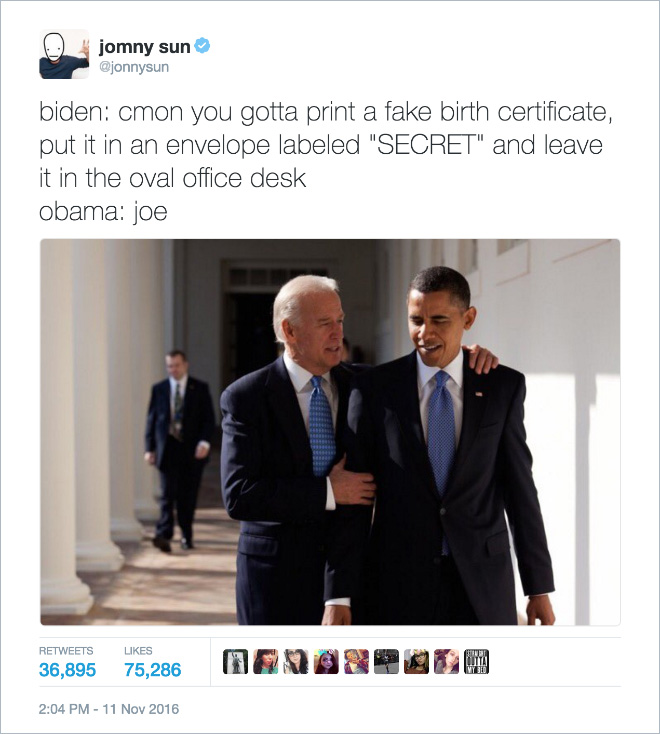Click the tweet text about the birth certificate

(x=326, y=161)
